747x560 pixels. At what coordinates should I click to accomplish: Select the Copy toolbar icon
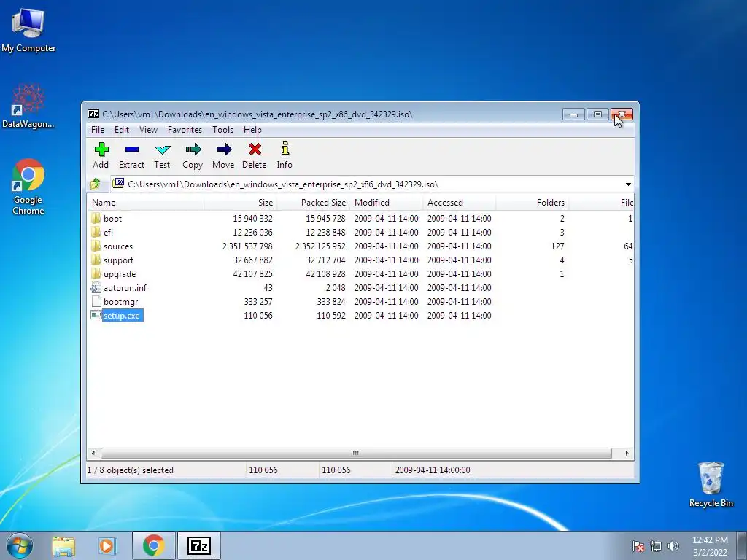(x=193, y=149)
